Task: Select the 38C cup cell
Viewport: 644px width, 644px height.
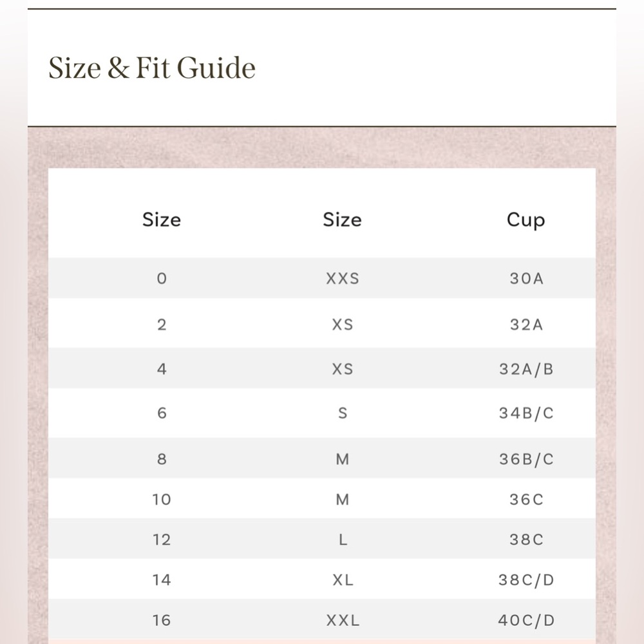Action: (527, 539)
